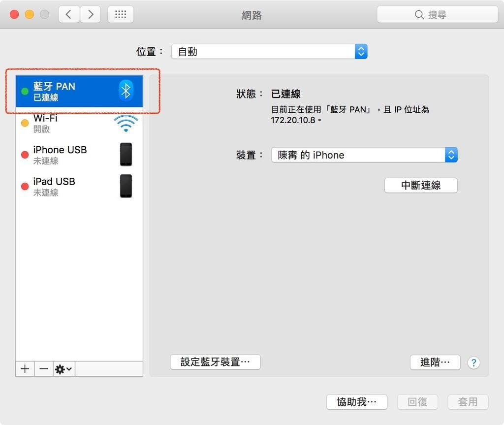Click the green status dot of 藍牙 PAN
504x425 pixels.
[x=25, y=92]
